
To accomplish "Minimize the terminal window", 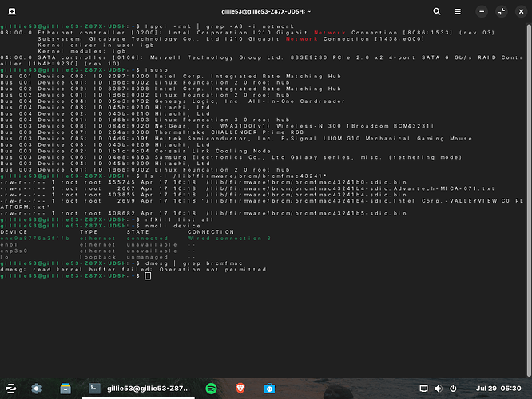I will tap(482, 11).
